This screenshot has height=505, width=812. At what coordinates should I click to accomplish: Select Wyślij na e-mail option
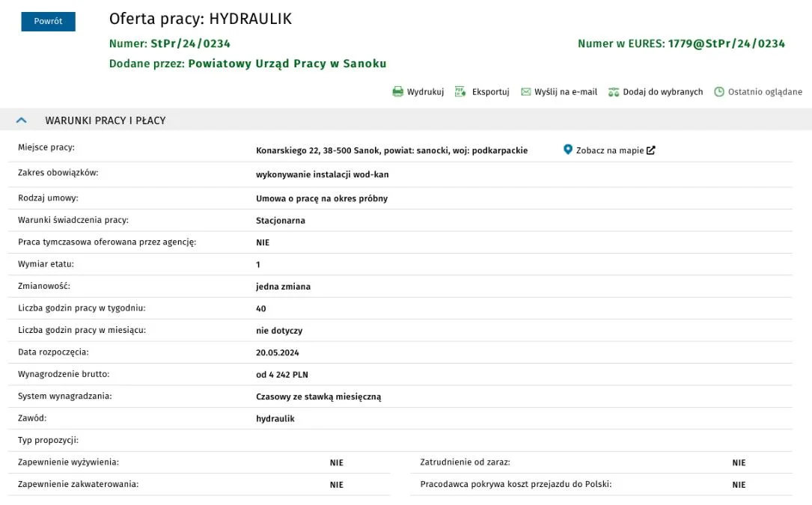pos(566,92)
